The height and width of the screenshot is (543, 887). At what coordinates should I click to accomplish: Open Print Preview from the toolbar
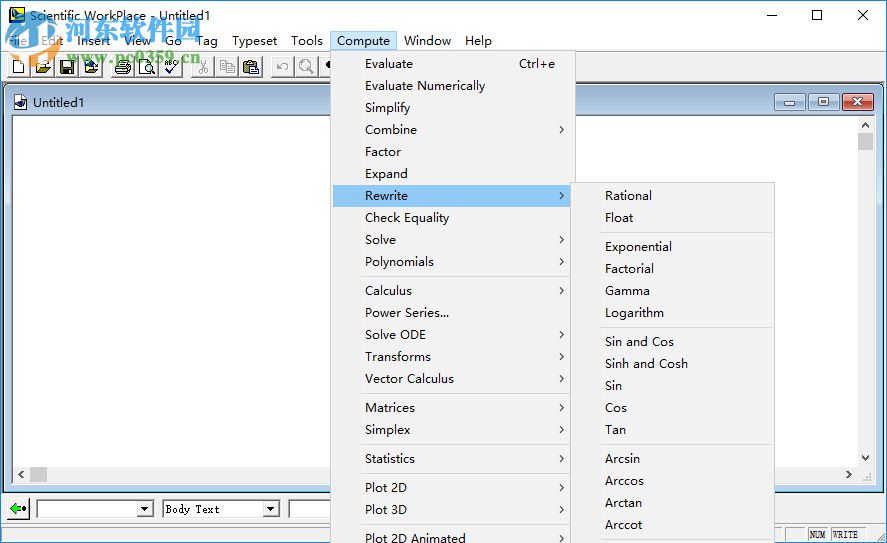(x=147, y=67)
